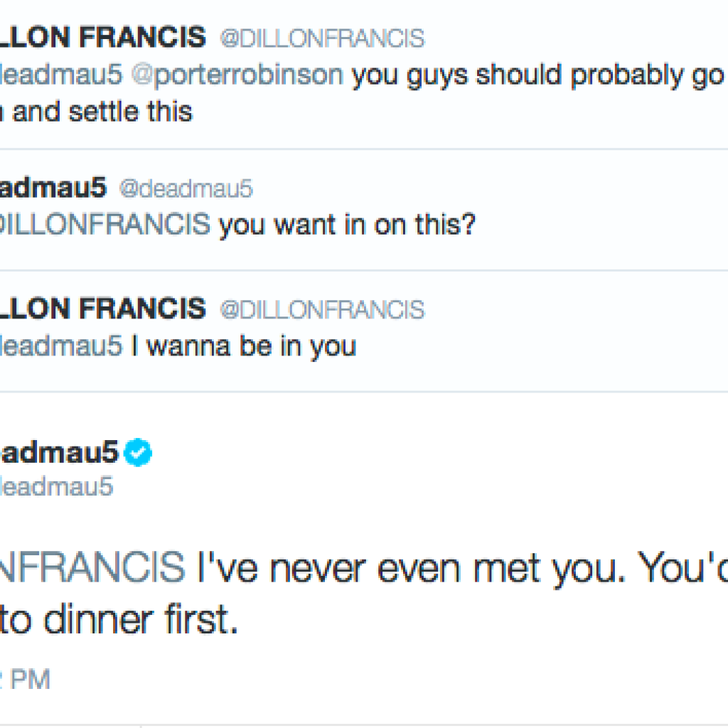Click DILLON FRANCIS name in the third tweet
Image resolution: width=728 pixels, height=728 pixels.
click(102, 309)
